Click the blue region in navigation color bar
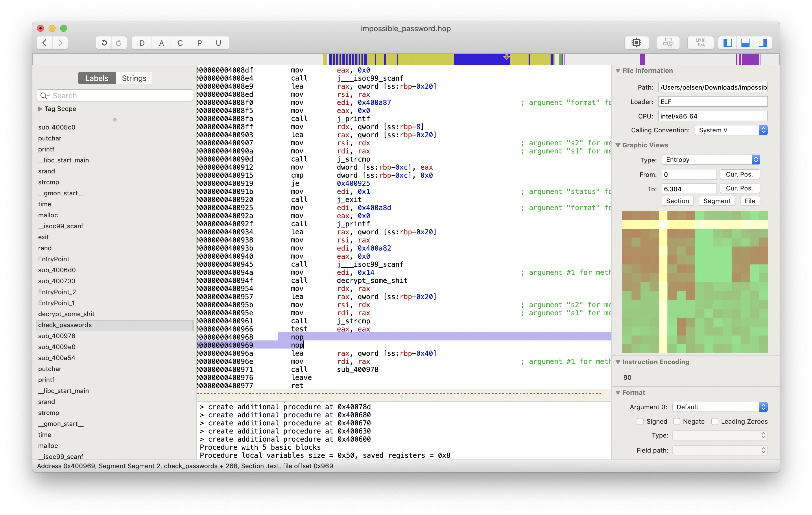 (x=479, y=60)
